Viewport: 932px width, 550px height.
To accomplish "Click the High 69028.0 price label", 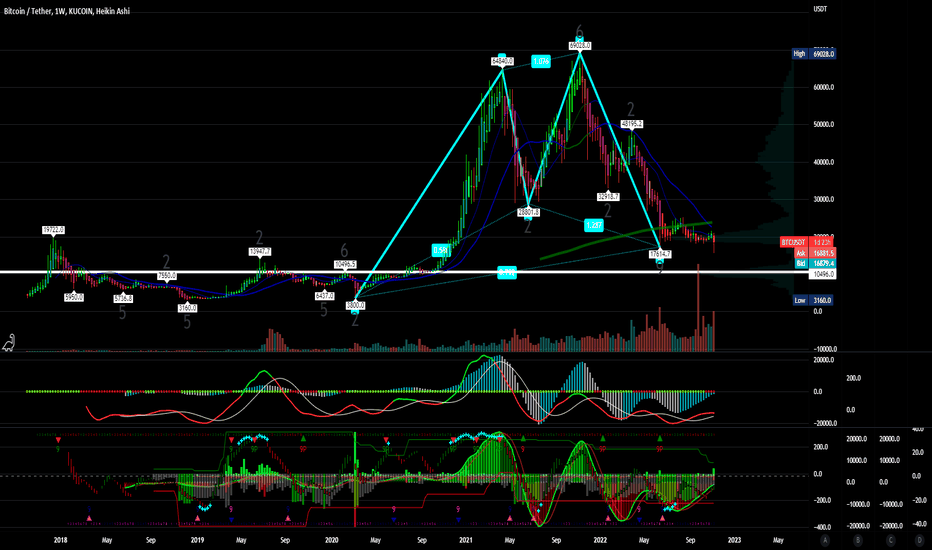I will pyautogui.click(x=814, y=54).
